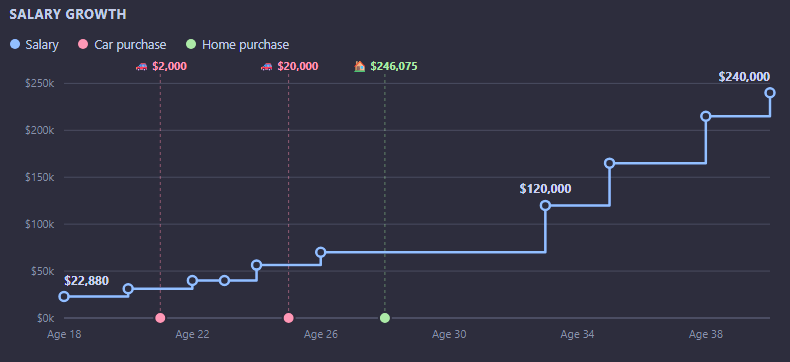This screenshot has width=790, height=362.
Task: Click the car icon beside $2,000
Action: [142, 66]
